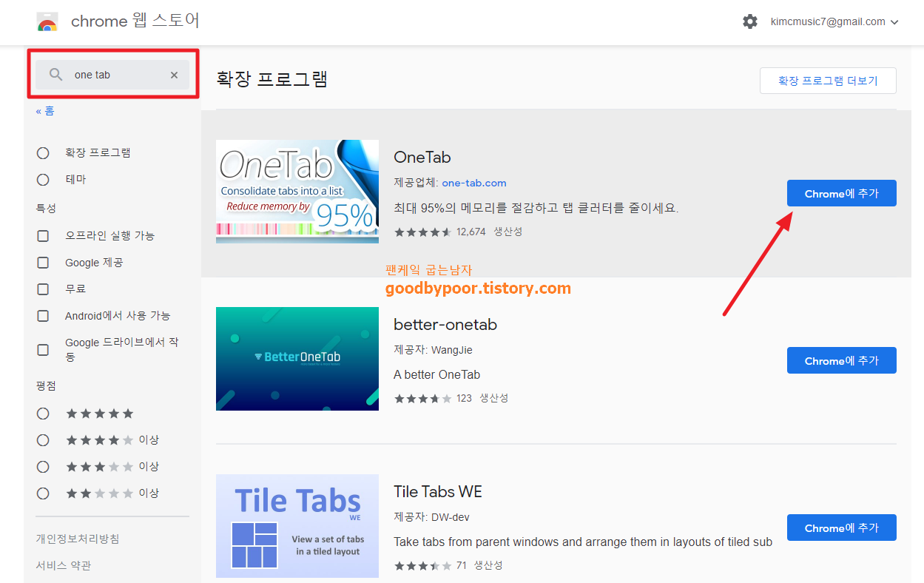Check the Google 드라이브에서 작동 checkbox
924x583 pixels.
click(43, 349)
